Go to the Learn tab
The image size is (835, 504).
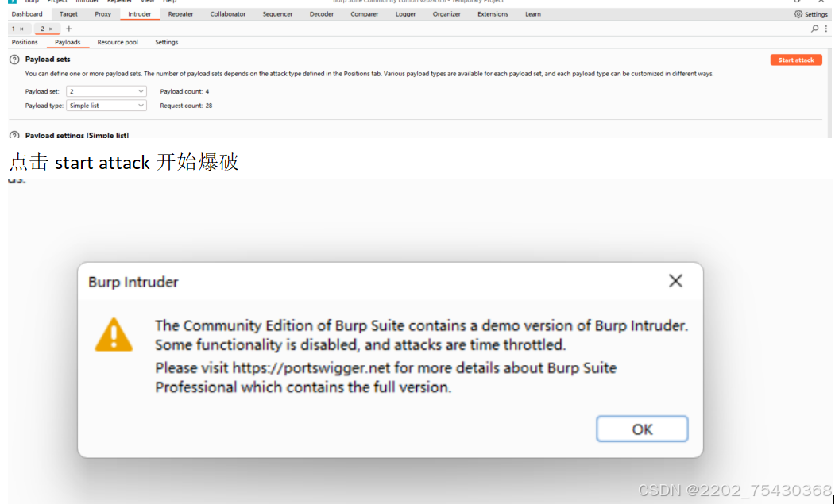tap(532, 14)
